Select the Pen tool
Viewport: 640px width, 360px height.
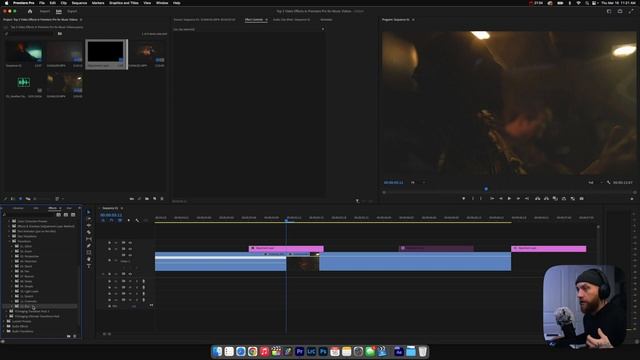click(89, 246)
